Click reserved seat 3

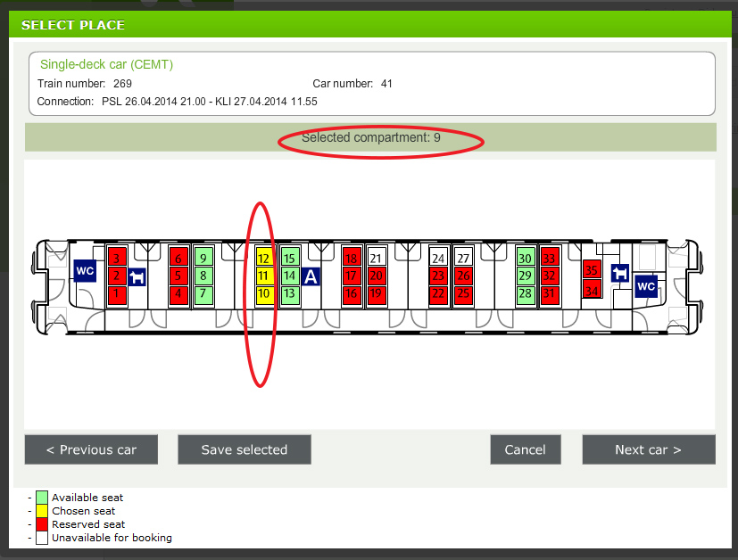point(117,258)
